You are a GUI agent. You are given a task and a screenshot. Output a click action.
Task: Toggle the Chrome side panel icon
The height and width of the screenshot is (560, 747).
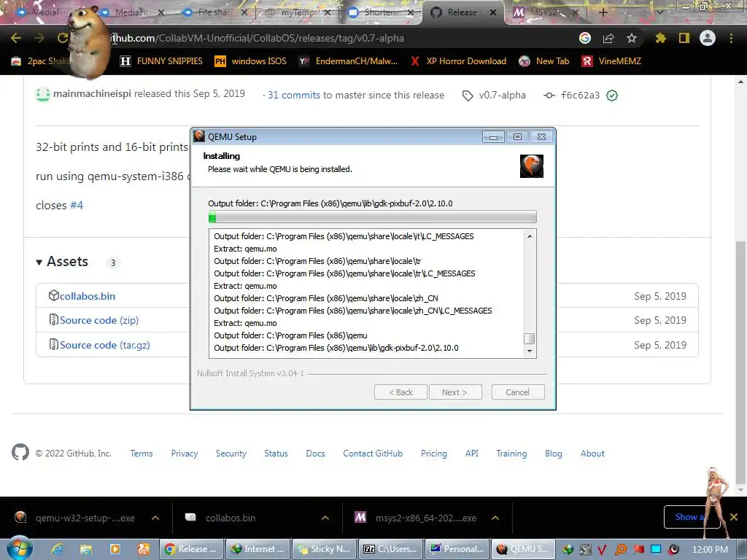684,38
